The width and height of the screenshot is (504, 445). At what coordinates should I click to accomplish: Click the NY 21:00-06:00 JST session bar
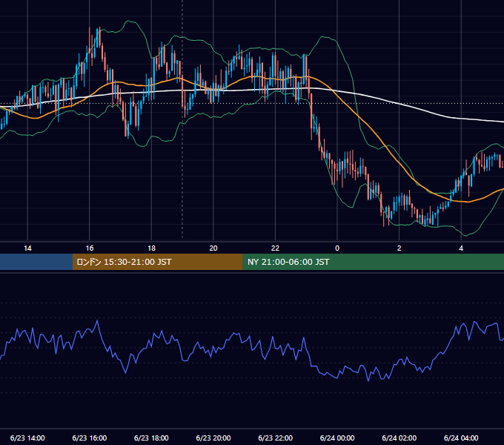click(x=373, y=262)
